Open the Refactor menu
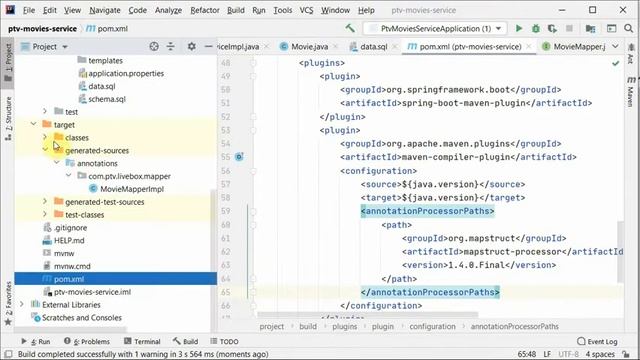The height and width of the screenshot is (360, 640). click(205, 10)
